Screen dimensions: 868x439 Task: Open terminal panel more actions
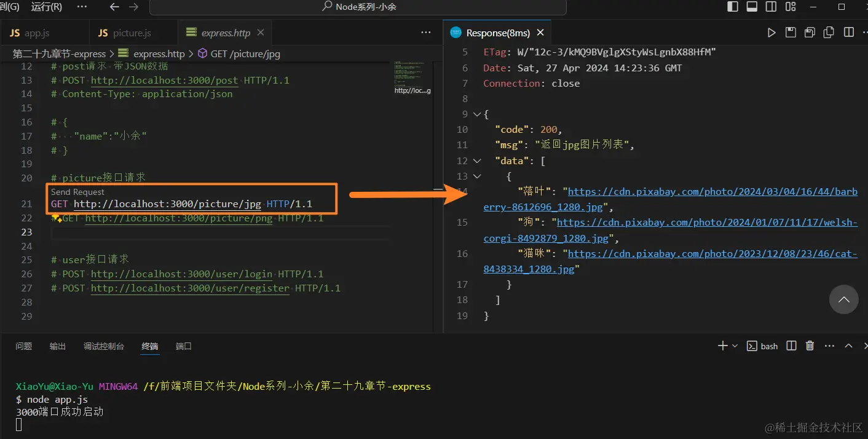(x=829, y=346)
